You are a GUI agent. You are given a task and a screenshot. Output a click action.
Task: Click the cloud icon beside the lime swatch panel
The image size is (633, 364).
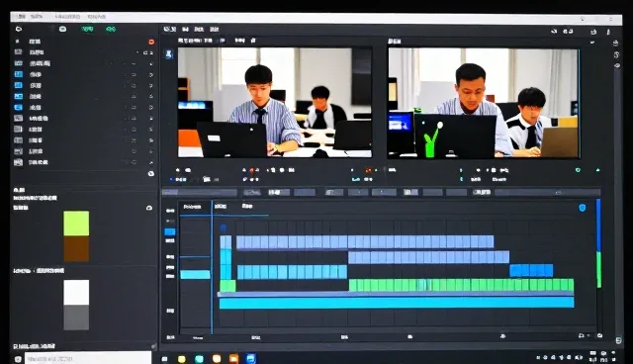coord(149,208)
